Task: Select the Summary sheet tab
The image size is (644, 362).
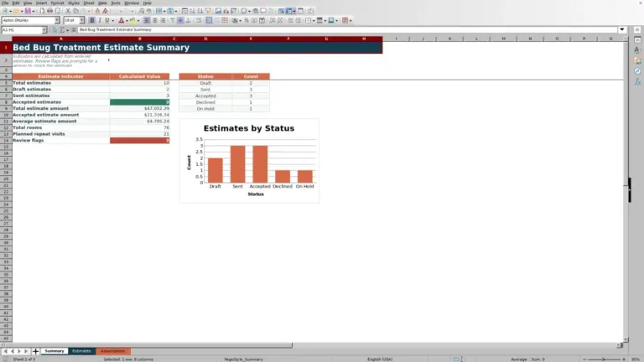Action: pyautogui.click(x=55, y=351)
